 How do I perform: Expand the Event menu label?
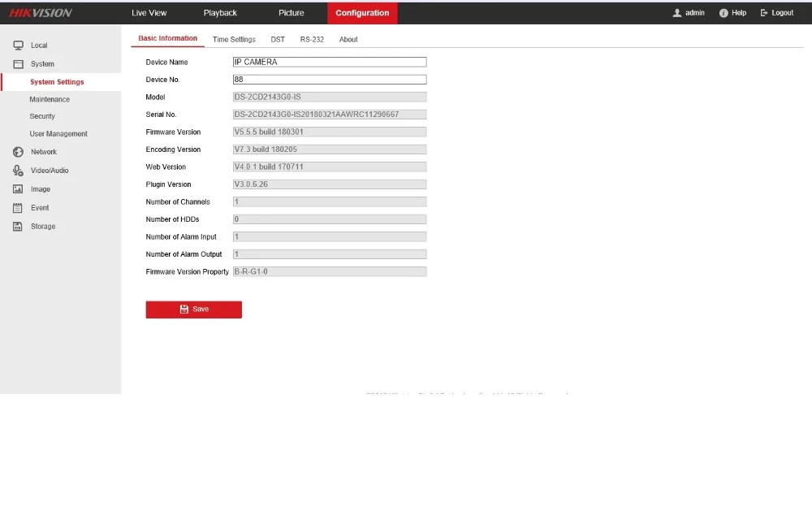tap(40, 208)
